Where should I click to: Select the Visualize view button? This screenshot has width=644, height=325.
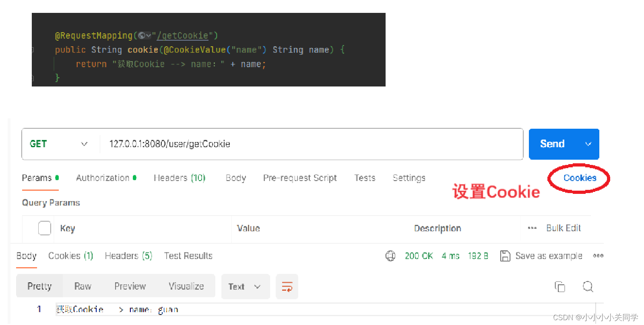coord(186,286)
